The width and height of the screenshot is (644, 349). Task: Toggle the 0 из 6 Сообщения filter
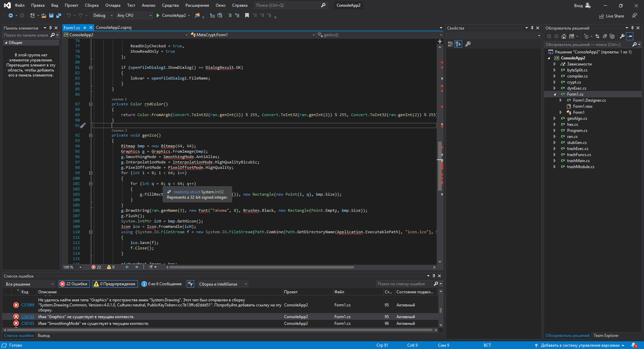(x=162, y=284)
